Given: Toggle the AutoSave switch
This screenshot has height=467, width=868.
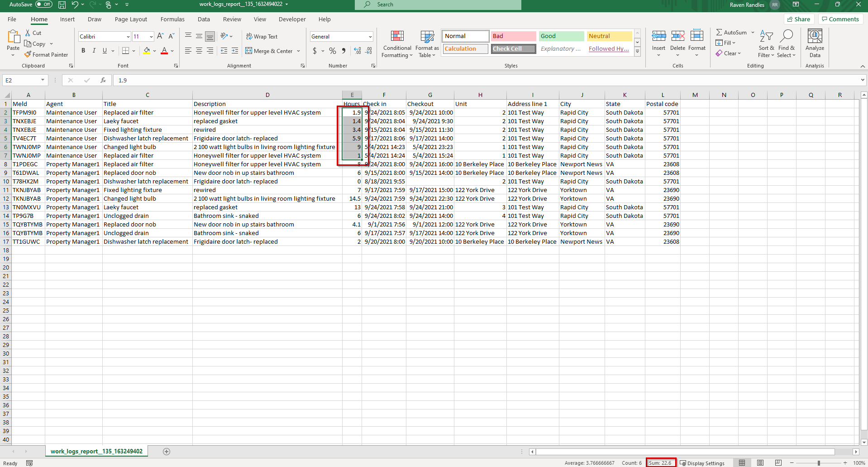Looking at the screenshot, I should 44,5.
